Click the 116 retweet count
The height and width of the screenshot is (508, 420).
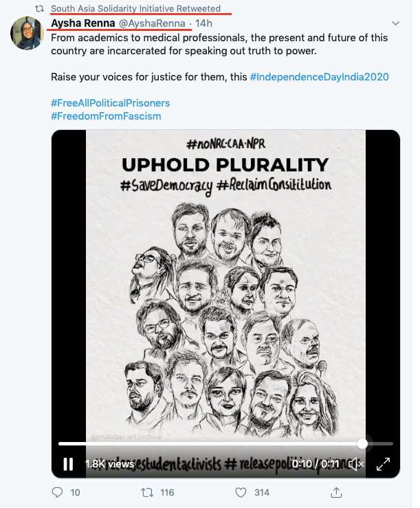(166, 492)
